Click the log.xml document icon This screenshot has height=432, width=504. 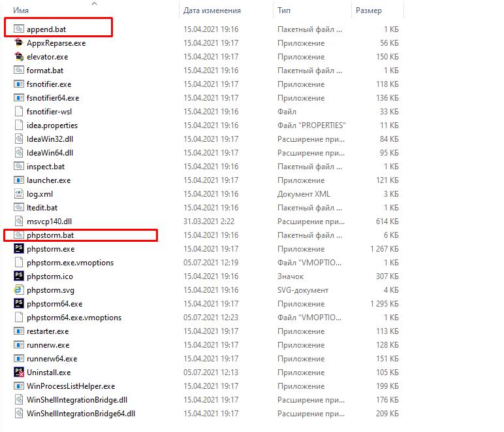[x=19, y=194]
